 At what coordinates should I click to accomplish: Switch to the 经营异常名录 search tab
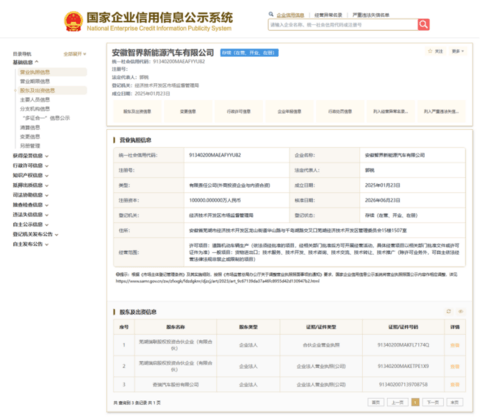tap(328, 15)
